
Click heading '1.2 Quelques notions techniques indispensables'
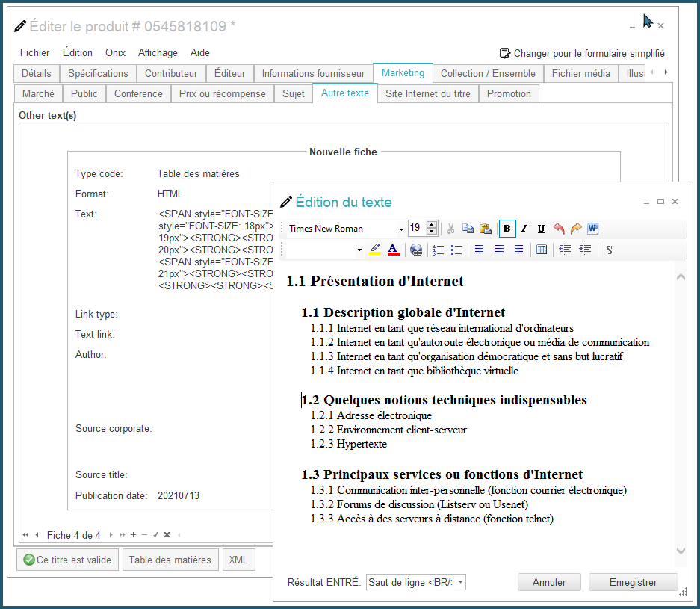[x=445, y=400]
